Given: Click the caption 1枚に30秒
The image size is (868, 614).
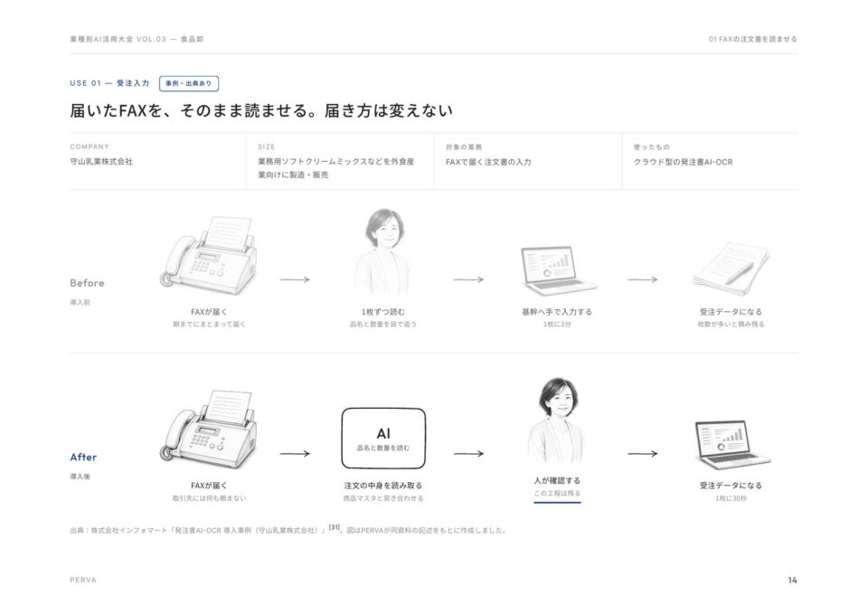Looking at the screenshot, I should click(x=731, y=498).
